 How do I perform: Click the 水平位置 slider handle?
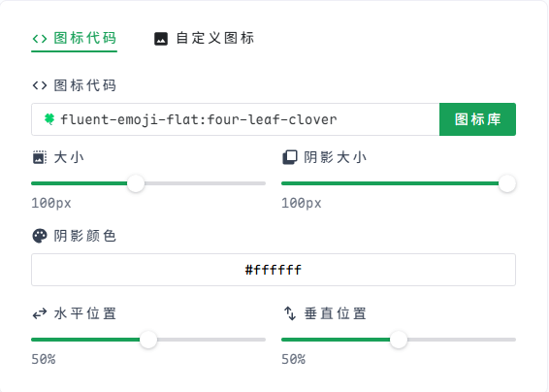148,340
